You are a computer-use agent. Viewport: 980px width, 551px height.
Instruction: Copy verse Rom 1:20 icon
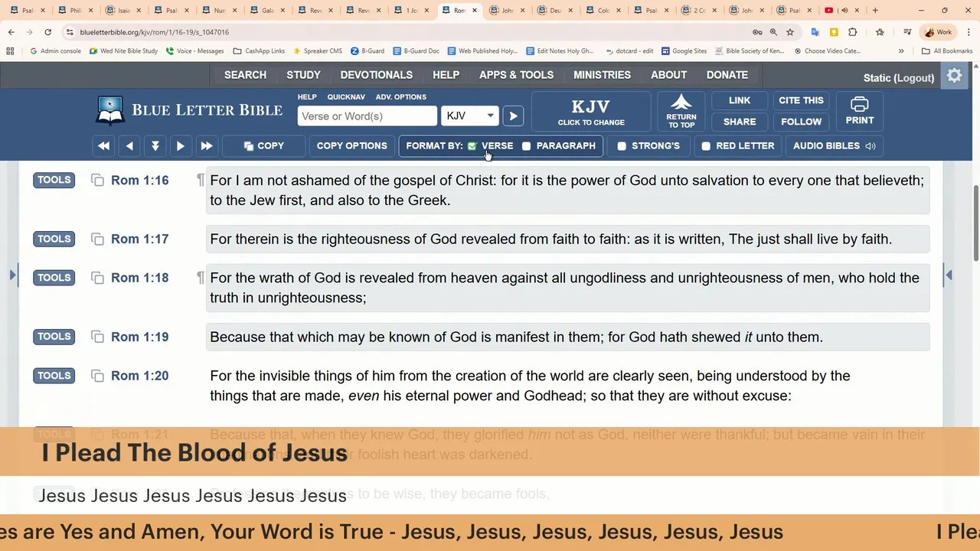point(97,376)
